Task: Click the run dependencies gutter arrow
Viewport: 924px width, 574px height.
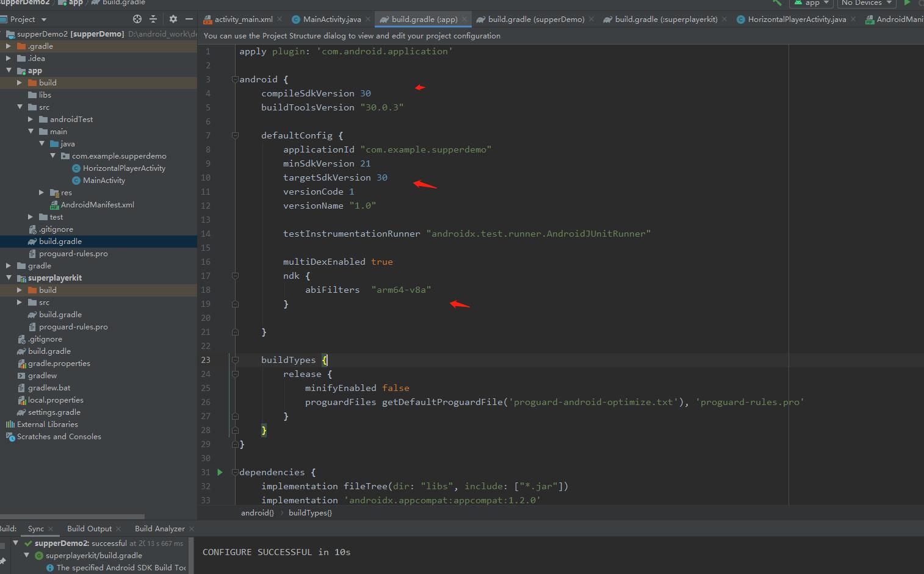Action: 220,472
